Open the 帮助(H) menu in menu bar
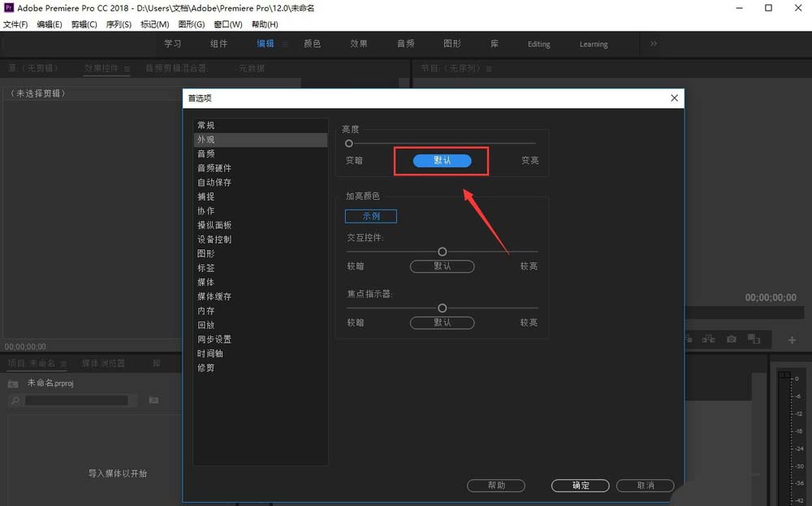Image resolution: width=812 pixels, height=506 pixels. point(265,24)
